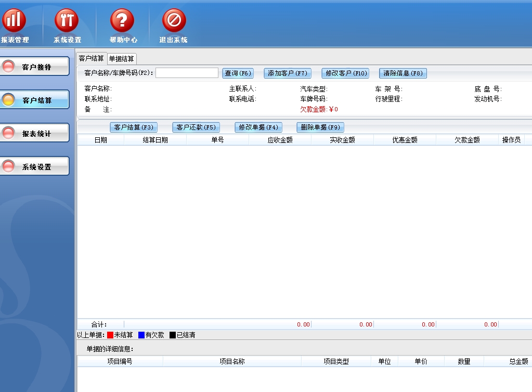Switch to the 客户结算 tab

tap(92, 59)
